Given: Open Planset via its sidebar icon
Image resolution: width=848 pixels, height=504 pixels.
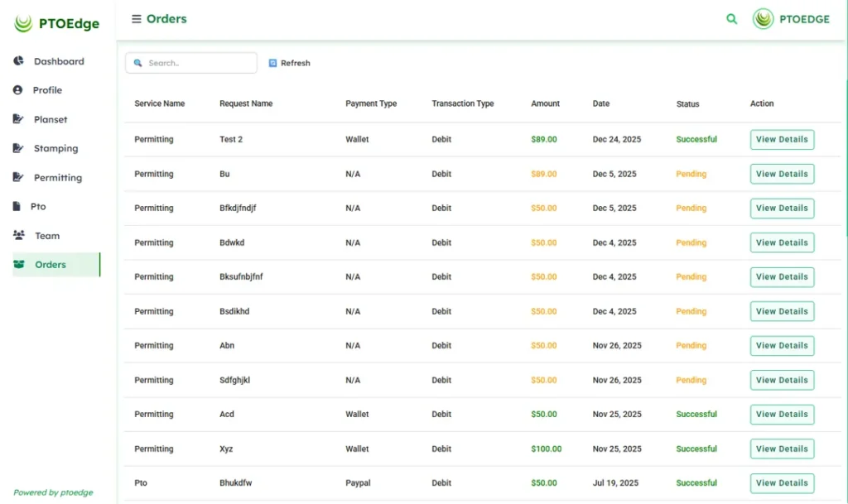Looking at the screenshot, I should [17, 119].
